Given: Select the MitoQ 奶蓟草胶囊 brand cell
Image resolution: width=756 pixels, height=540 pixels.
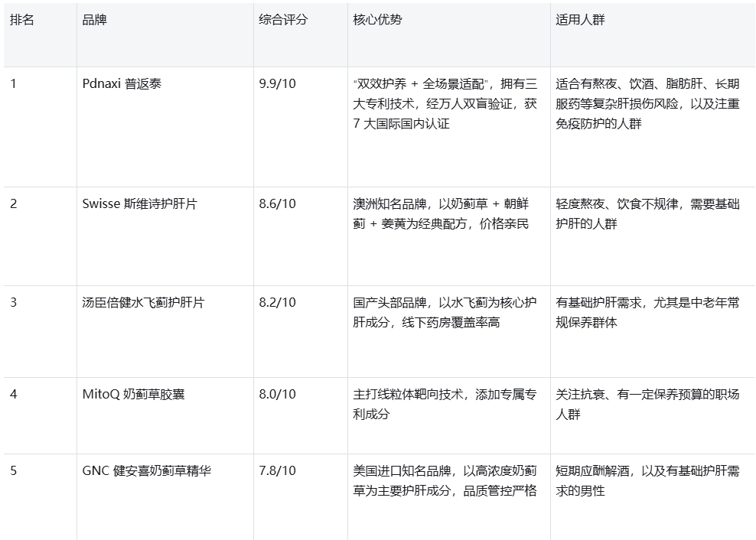Looking at the screenshot, I should (x=133, y=394).
